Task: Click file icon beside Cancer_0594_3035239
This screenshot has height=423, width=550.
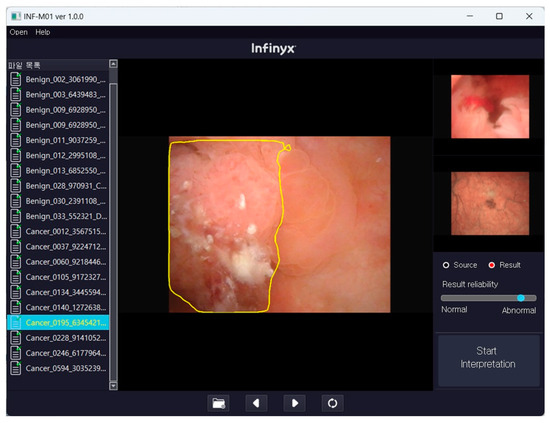Action: [15, 368]
